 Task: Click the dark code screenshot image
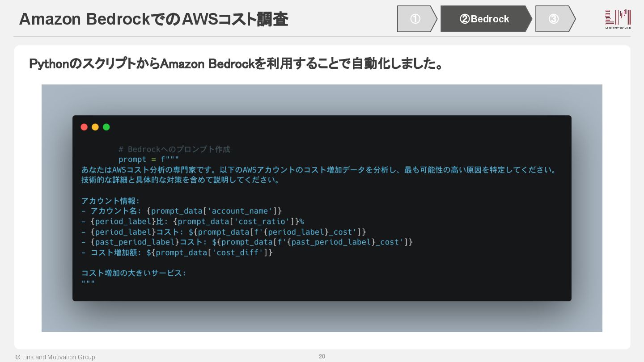click(x=322, y=208)
